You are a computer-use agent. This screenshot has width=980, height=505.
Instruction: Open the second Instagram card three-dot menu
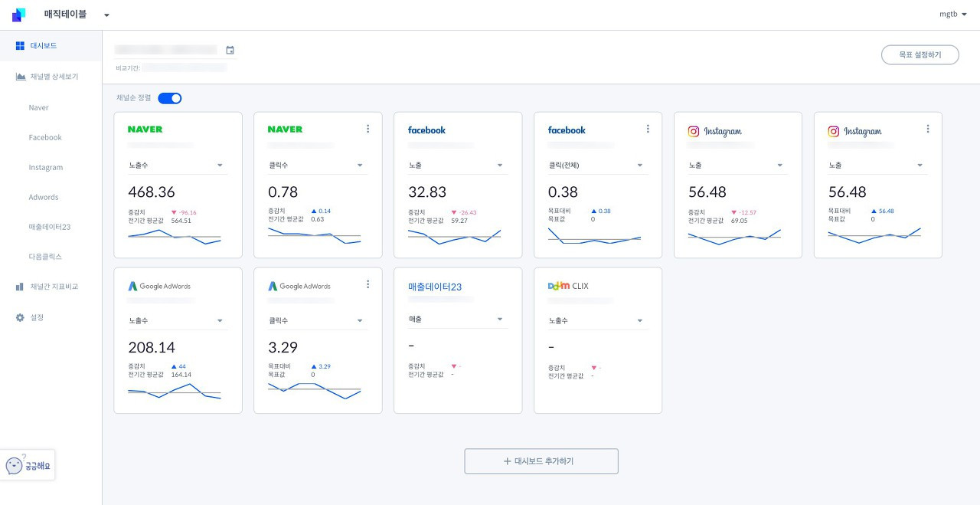(x=928, y=129)
